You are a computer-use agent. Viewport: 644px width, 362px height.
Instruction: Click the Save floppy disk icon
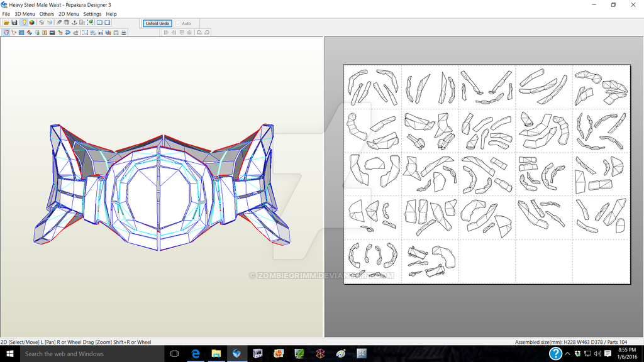14,23
